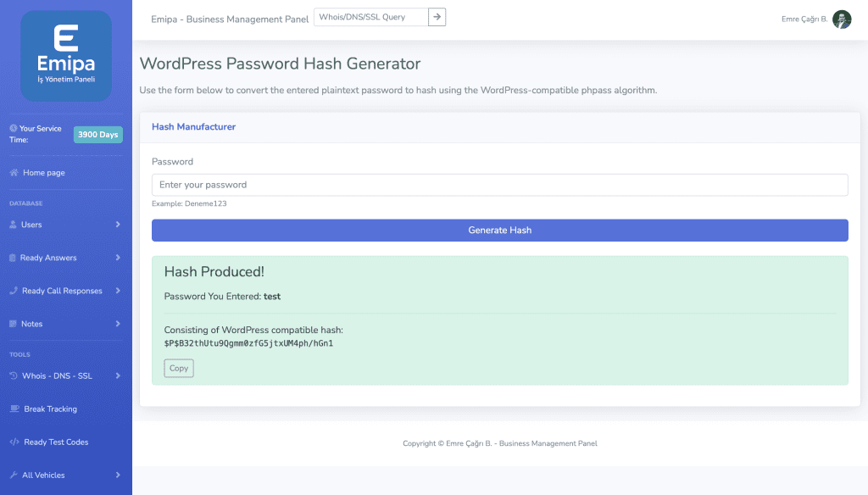Click the Notes list icon

13,324
